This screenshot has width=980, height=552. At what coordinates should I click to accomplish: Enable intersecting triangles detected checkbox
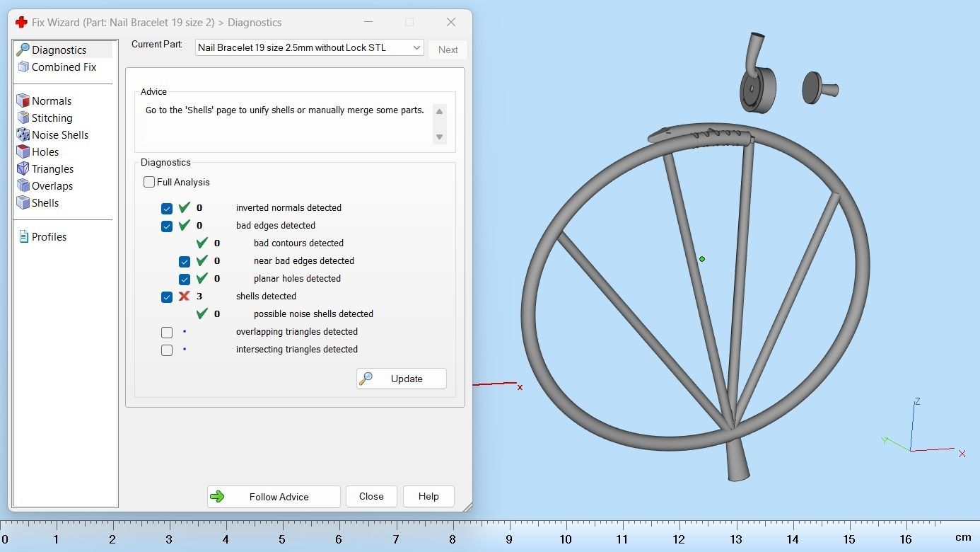167,350
